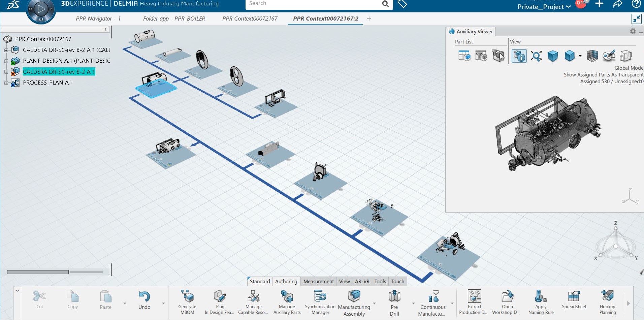Open the Pre Drill dropdown arrow
The width and height of the screenshot is (644, 320).
click(413, 303)
